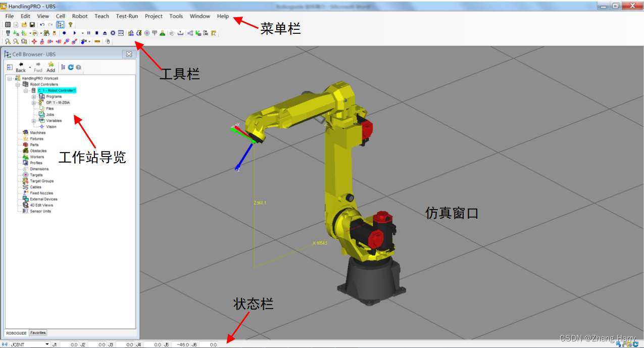Click the open folder toolbar icon
The image size is (644, 348).
(x=24, y=24)
